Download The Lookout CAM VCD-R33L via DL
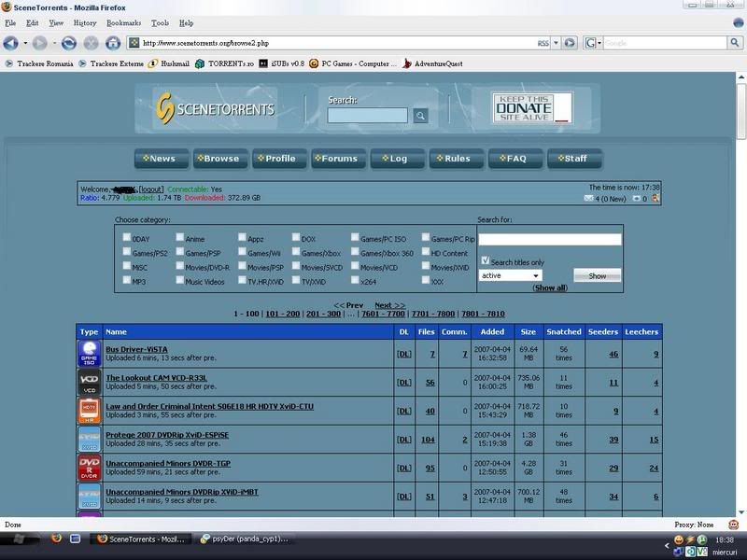The width and height of the screenshot is (747, 560). (404, 383)
